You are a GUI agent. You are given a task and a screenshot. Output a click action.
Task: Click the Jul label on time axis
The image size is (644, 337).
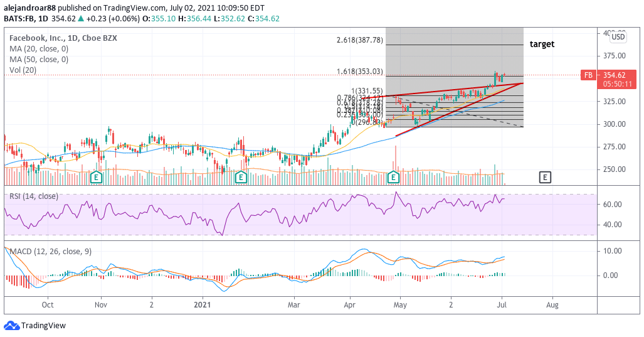tap(502, 305)
